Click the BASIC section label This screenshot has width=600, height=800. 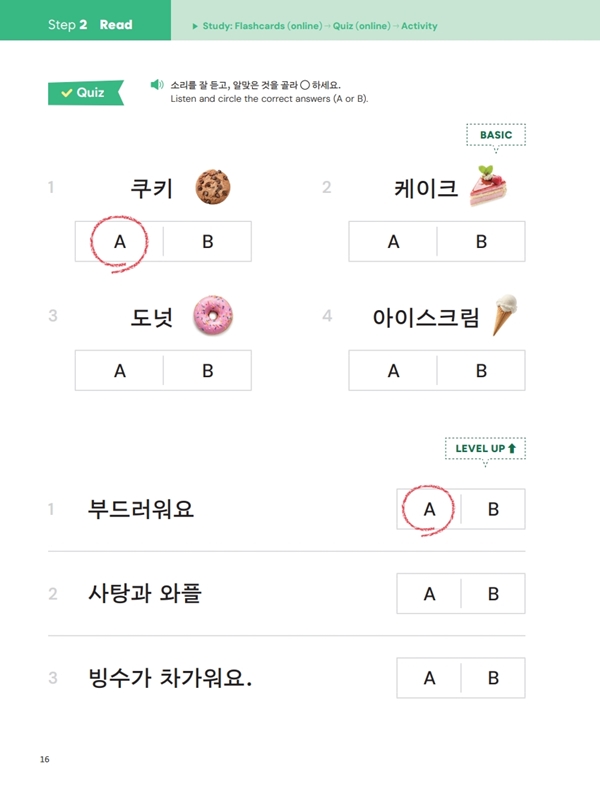pyautogui.click(x=495, y=135)
